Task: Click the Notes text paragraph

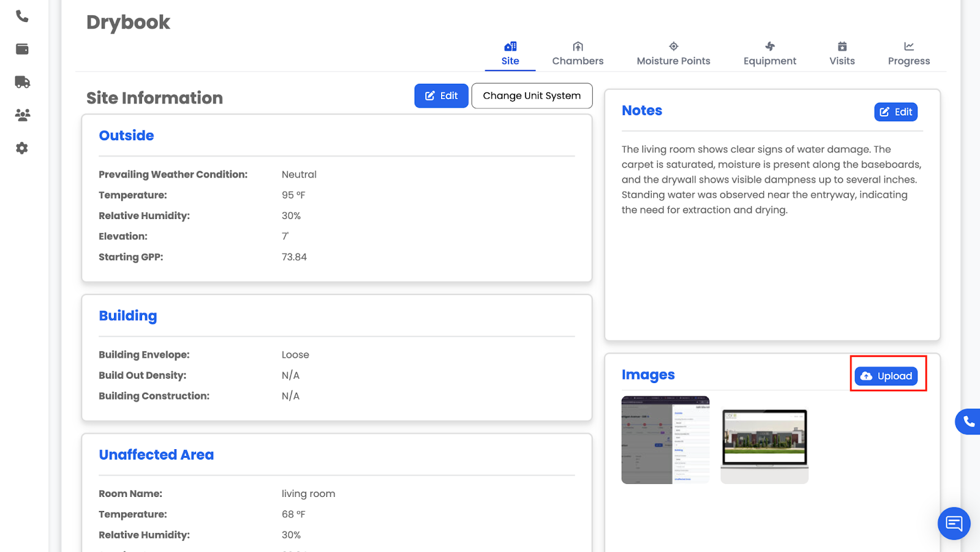Action: pyautogui.click(x=771, y=179)
